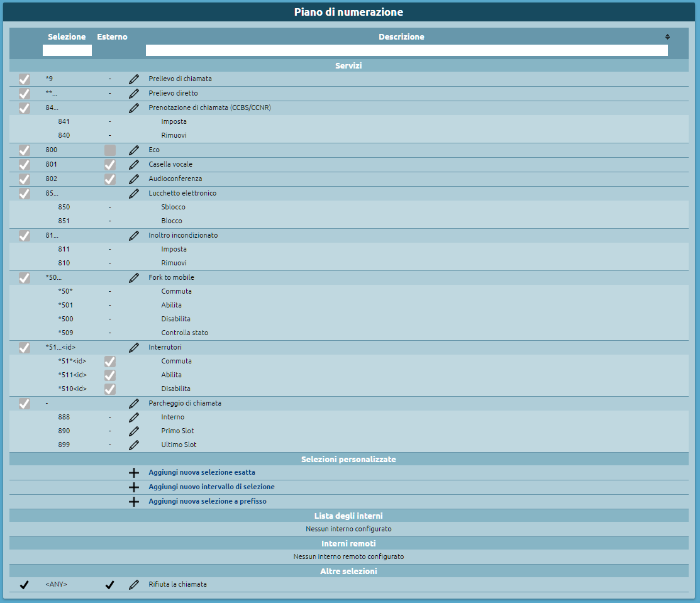The image size is (700, 603).
Task: Toggle enable checkbox for Casella vocale 801
Action: (x=24, y=165)
